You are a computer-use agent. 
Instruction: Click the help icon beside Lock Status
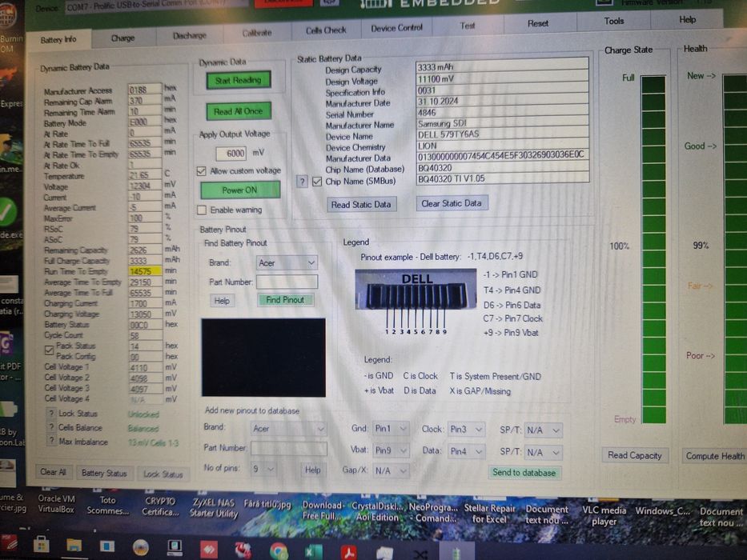(x=51, y=414)
